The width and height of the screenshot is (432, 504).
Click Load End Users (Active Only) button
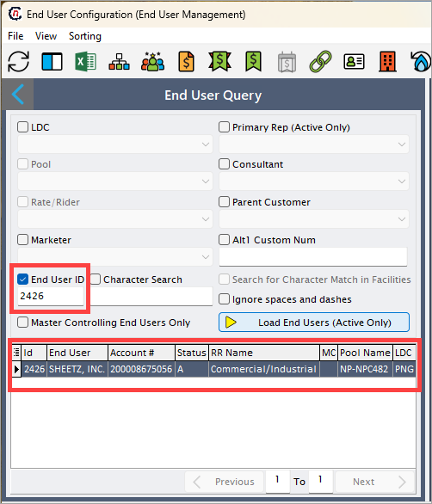314,322
